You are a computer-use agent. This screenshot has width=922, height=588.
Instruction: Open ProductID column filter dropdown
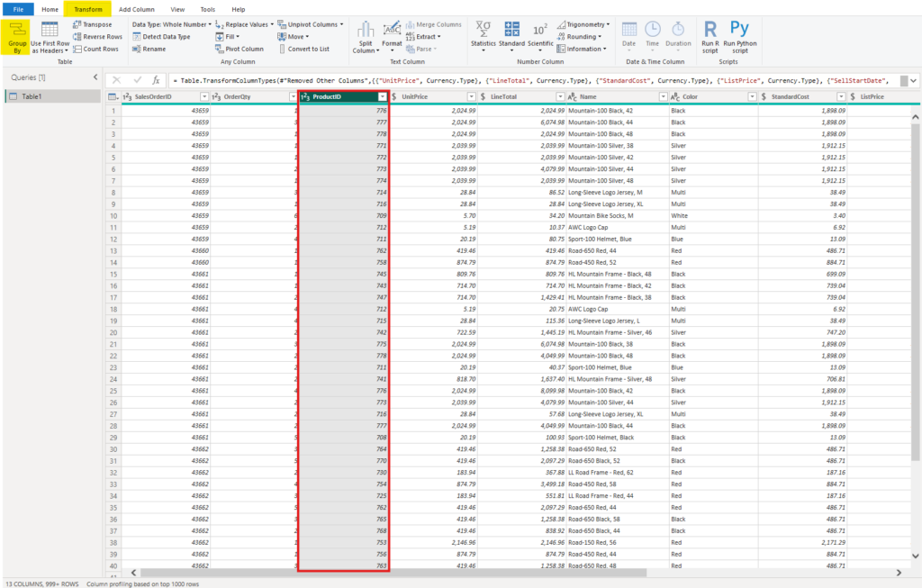coord(382,96)
